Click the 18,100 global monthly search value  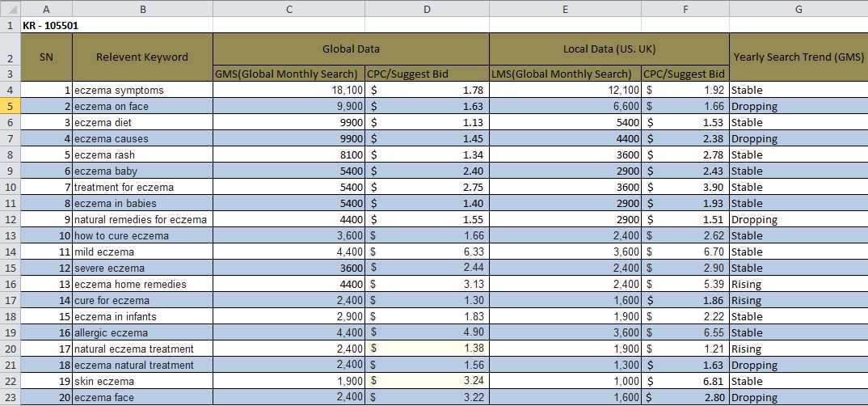click(x=289, y=90)
